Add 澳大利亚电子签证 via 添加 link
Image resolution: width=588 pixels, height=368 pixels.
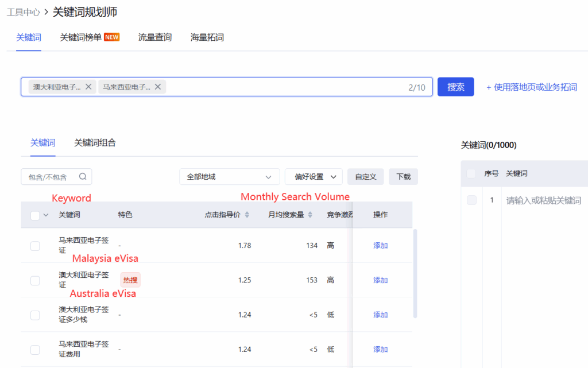380,280
